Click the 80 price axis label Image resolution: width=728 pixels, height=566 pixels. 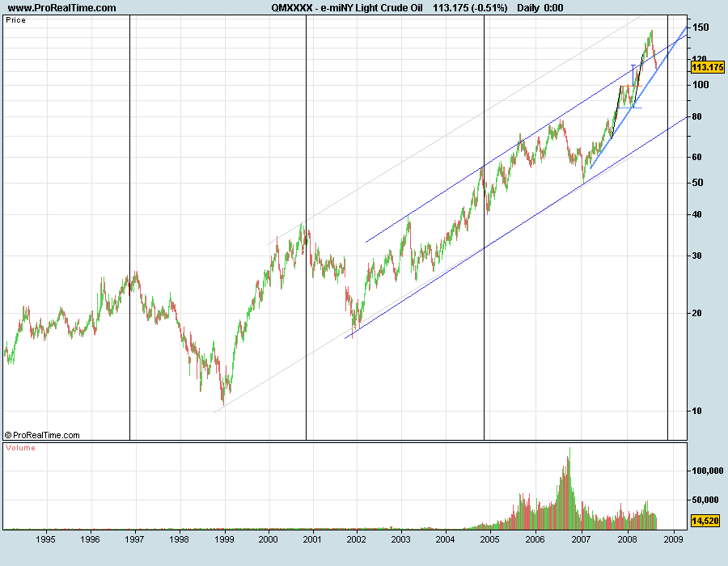696,117
